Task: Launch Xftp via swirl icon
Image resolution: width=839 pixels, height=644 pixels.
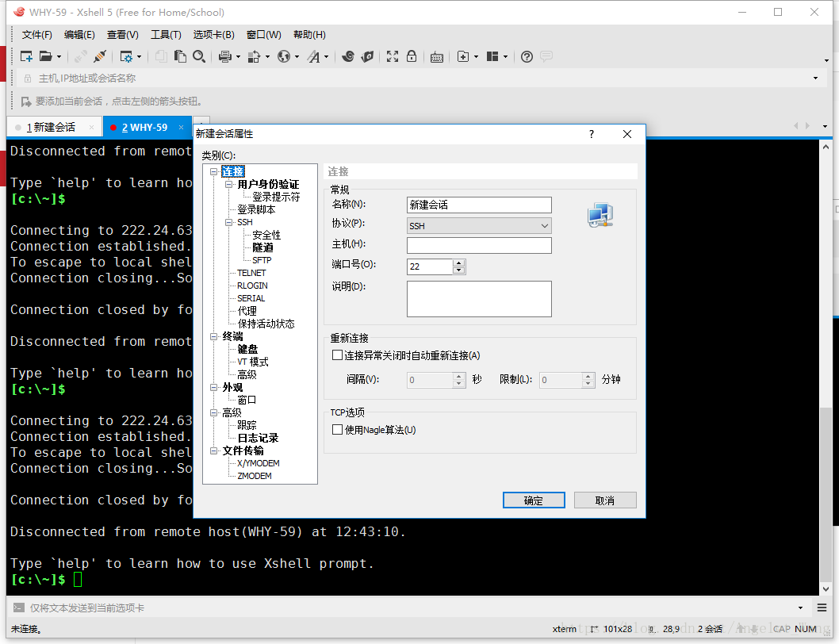Action: tap(348, 56)
